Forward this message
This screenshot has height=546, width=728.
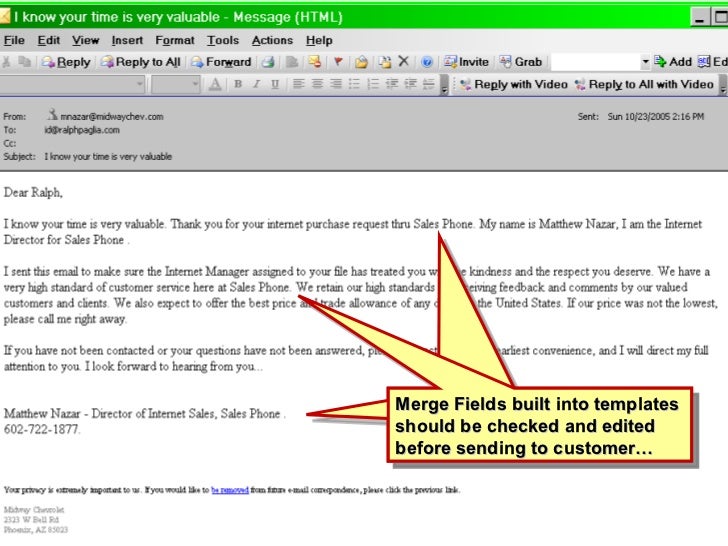tap(221, 62)
